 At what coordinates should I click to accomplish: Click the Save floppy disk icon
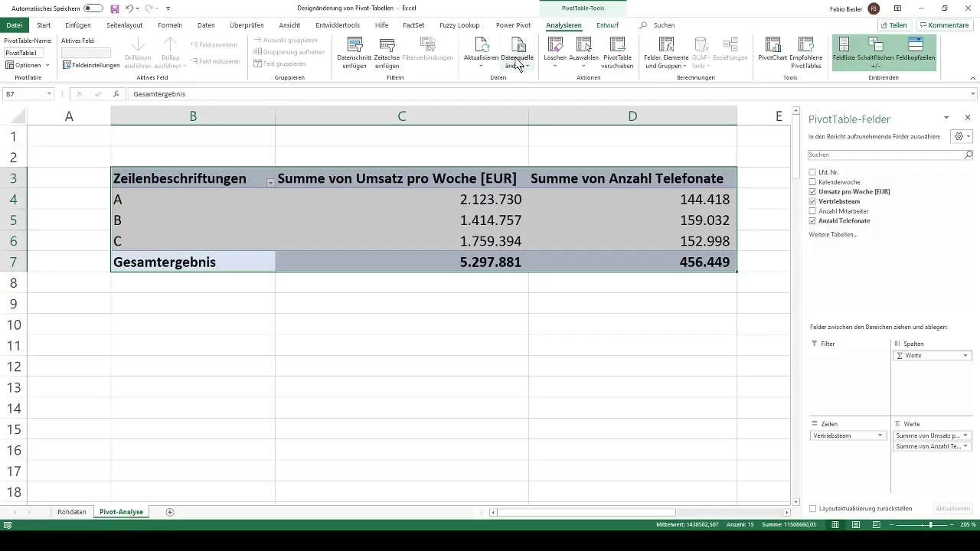tap(115, 8)
